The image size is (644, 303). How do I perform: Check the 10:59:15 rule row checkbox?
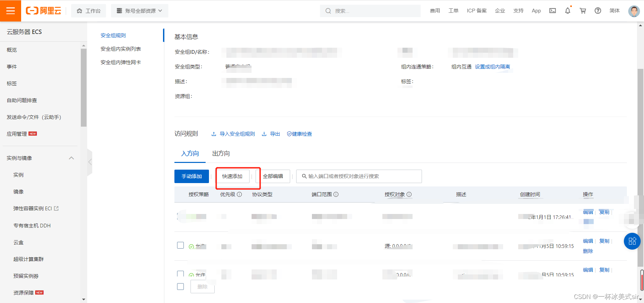(x=180, y=245)
